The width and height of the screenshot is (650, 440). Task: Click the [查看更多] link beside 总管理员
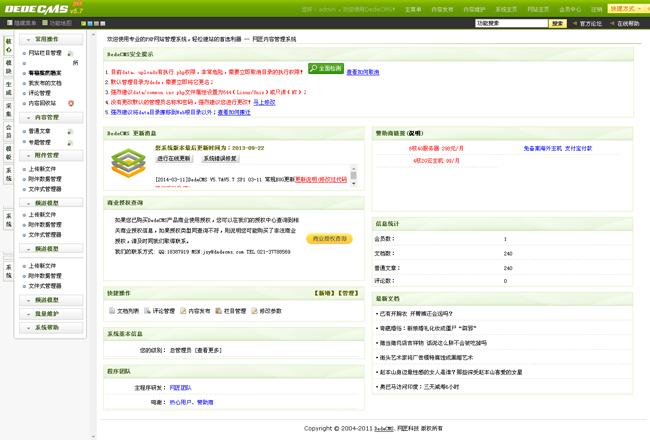[209, 350]
